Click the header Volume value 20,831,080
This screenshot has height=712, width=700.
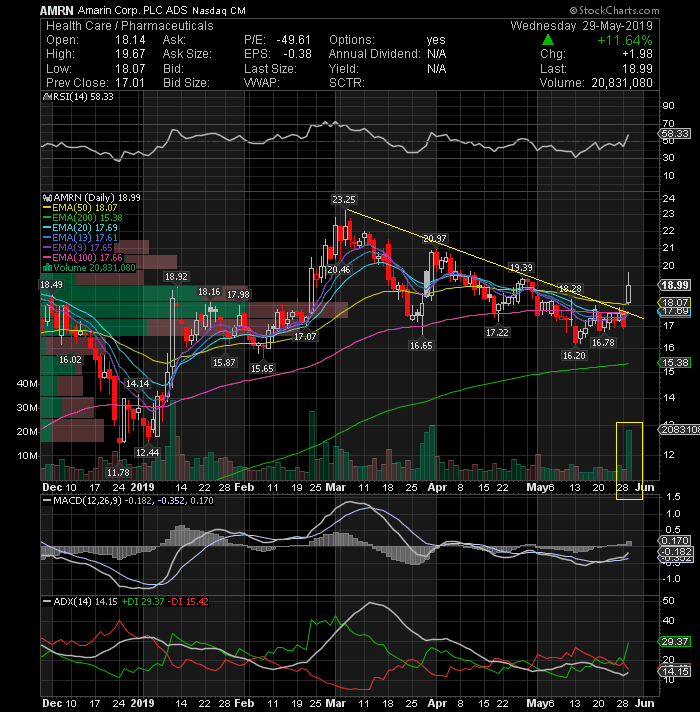click(x=622, y=83)
